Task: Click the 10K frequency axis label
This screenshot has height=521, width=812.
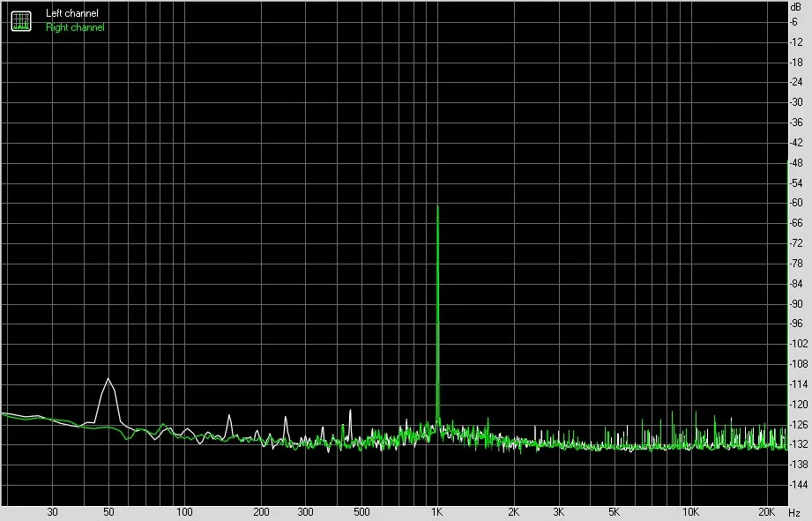Action: click(690, 512)
